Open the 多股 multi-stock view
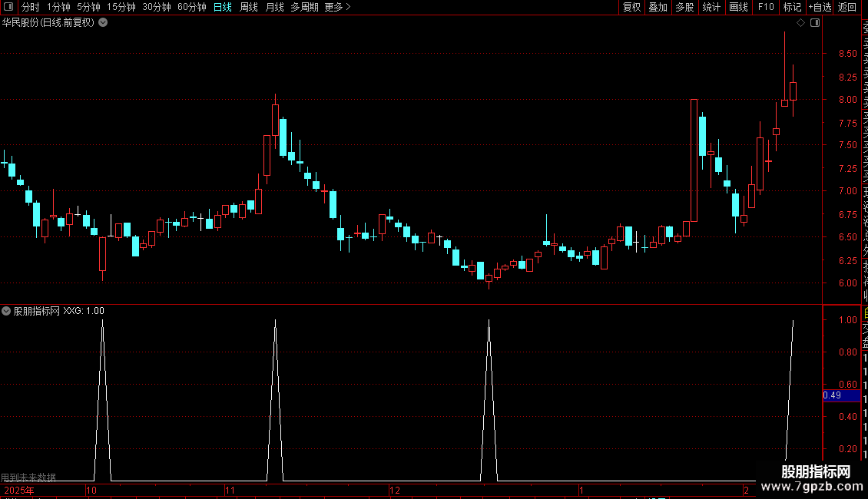This screenshot has height=499, width=868. 684,7
